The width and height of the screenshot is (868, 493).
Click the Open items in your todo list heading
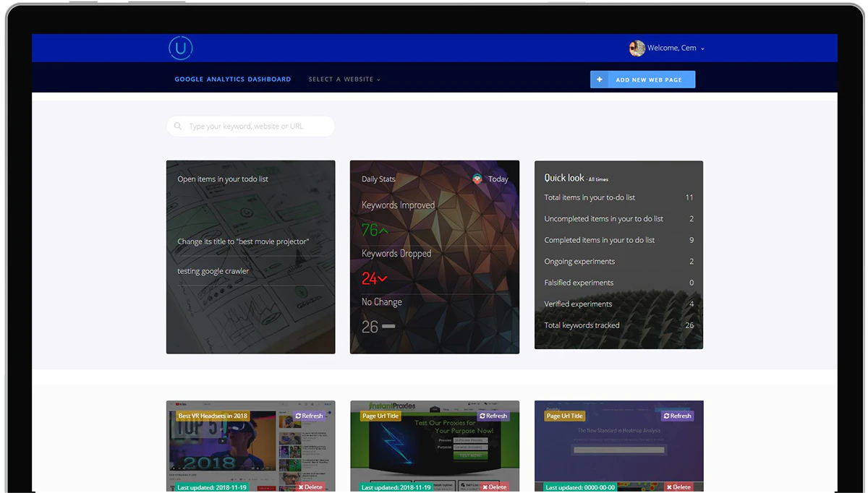click(223, 179)
